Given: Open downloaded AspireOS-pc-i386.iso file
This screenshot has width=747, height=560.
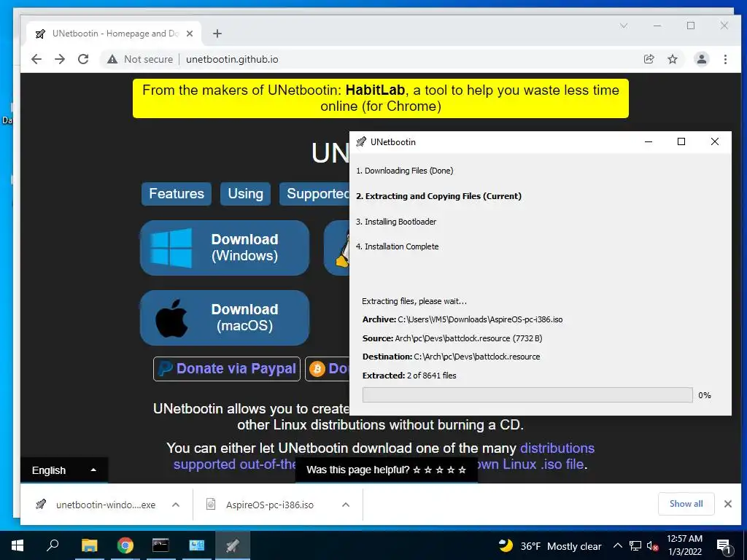Looking at the screenshot, I should point(260,505).
